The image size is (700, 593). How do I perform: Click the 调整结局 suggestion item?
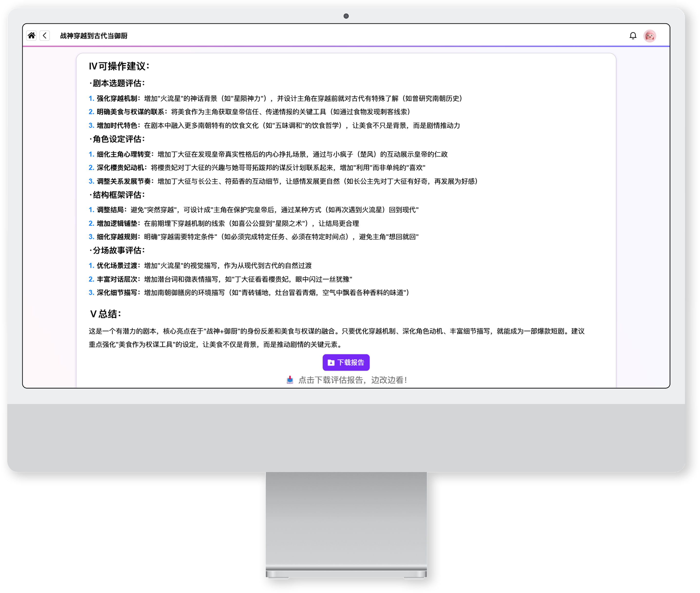click(254, 210)
